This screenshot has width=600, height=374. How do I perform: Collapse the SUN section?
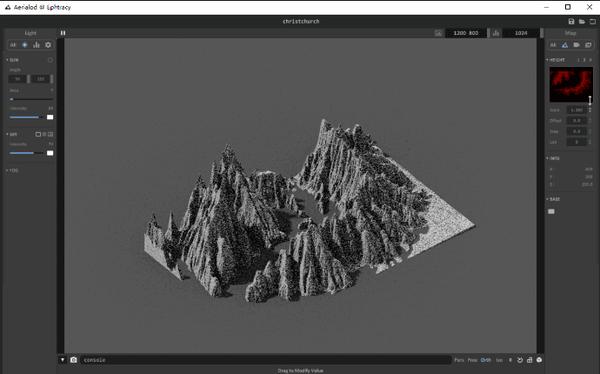(x=12, y=60)
